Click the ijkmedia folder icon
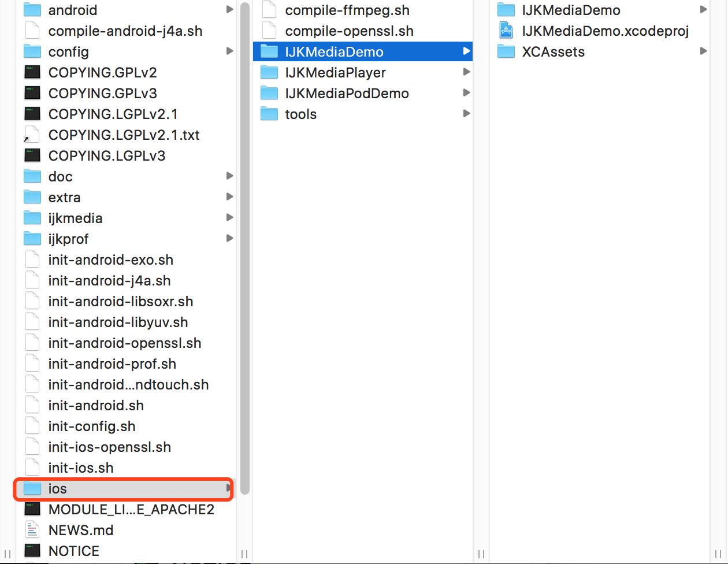This screenshot has width=728, height=564. coord(32,218)
